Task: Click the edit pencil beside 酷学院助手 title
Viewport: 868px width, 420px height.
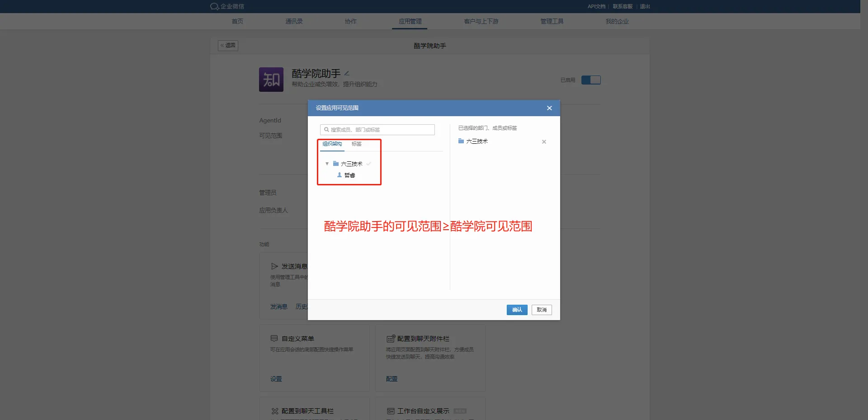Action: (x=347, y=73)
